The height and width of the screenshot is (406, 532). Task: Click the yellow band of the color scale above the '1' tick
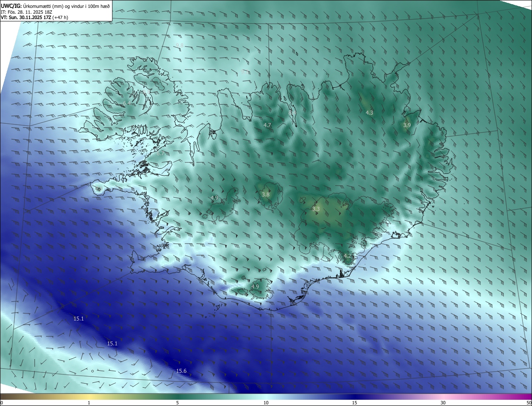[89, 396]
